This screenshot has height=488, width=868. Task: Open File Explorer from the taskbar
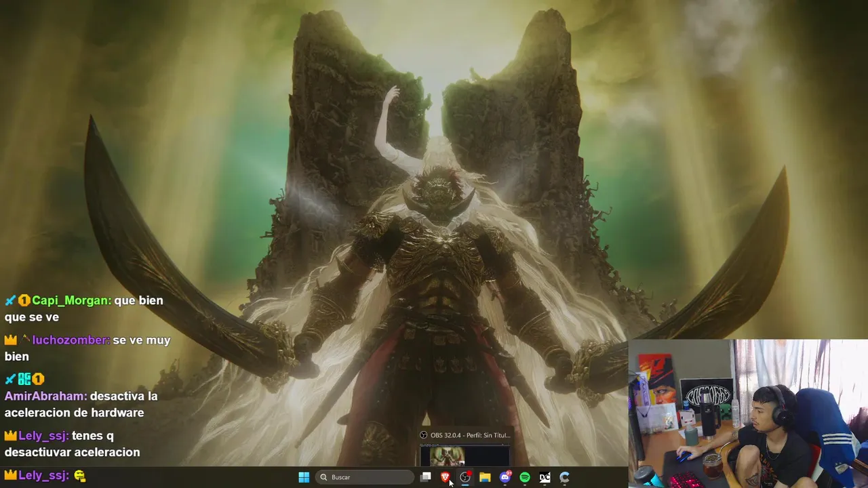click(x=485, y=477)
